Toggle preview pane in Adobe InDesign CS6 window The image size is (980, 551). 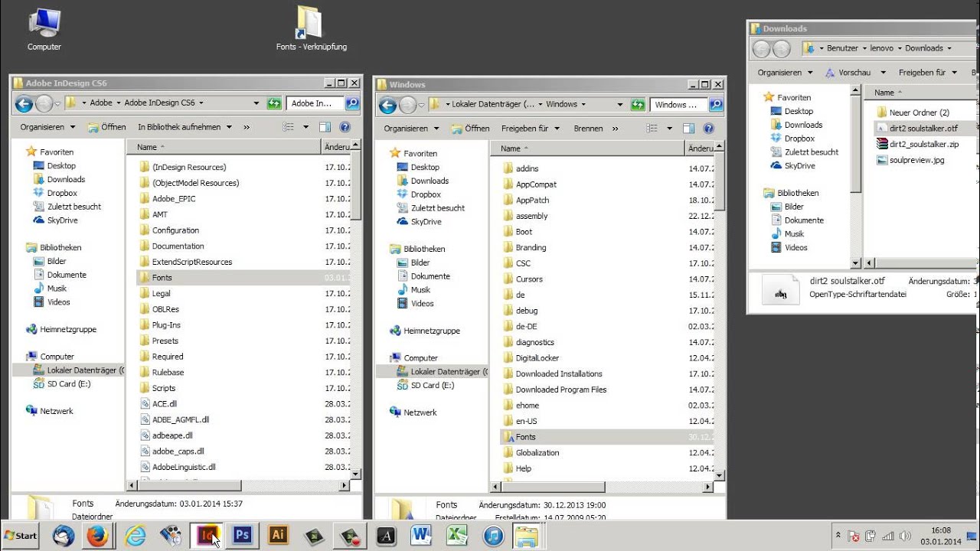pos(325,127)
